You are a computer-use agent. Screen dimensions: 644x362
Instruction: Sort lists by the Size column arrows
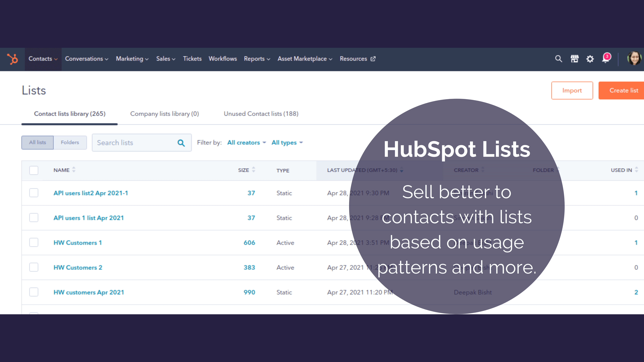(253, 170)
